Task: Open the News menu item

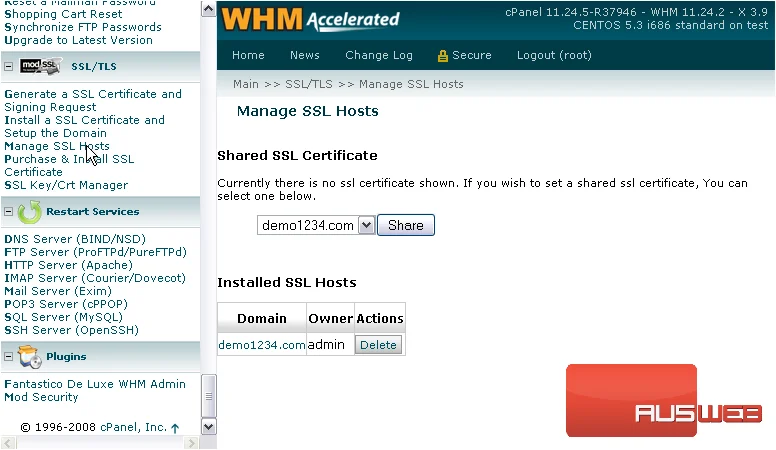Action: click(x=305, y=55)
